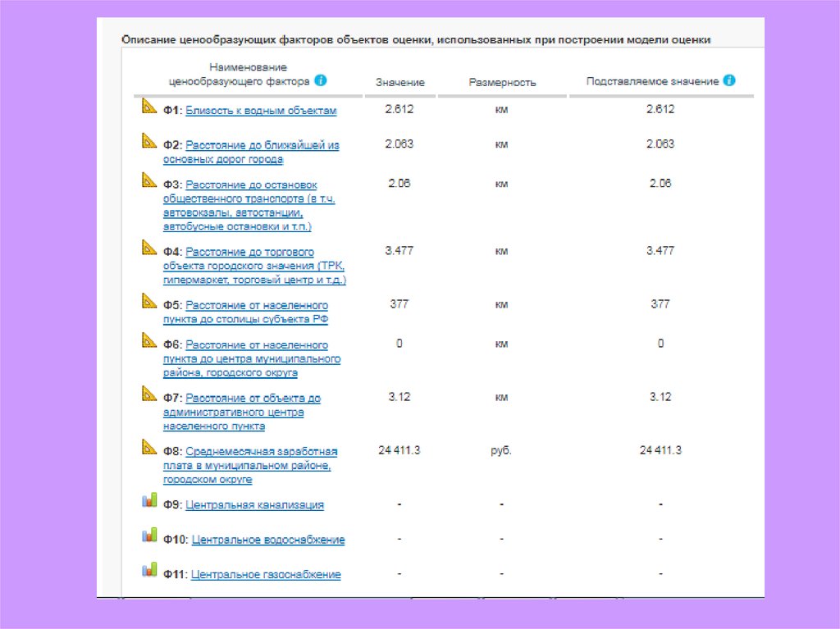
Task: Click the ruler icon next to Ф8
Action: 148,448
